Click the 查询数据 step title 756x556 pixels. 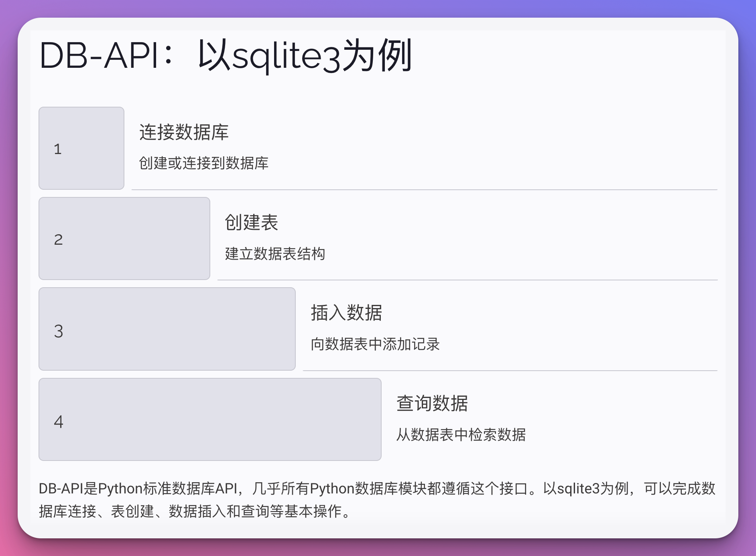[432, 404]
